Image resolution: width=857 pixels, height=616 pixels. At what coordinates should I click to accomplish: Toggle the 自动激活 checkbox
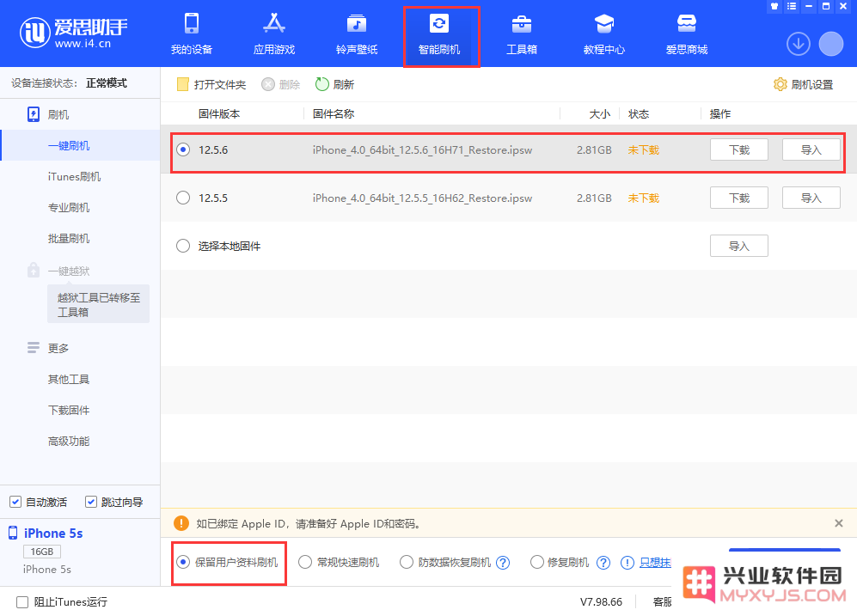pos(15,502)
